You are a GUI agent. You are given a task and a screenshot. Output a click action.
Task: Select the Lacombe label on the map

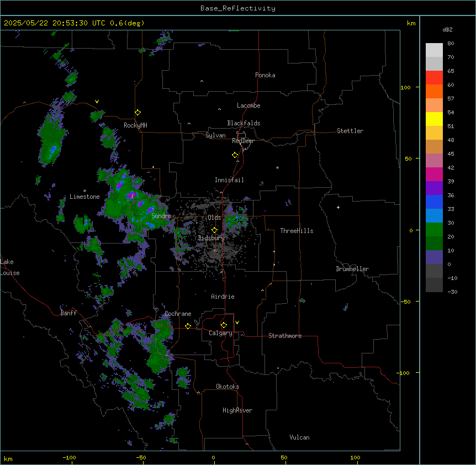tap(248, 105)
